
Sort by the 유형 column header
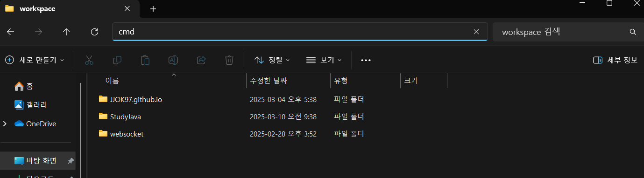[365, 81]
